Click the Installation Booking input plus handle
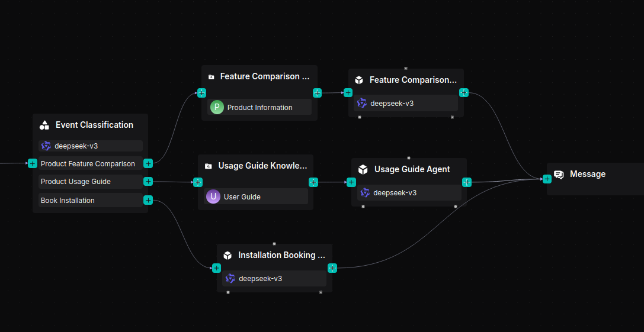The width and height of the screenshot is (644, 332). (x=217, y=268)
